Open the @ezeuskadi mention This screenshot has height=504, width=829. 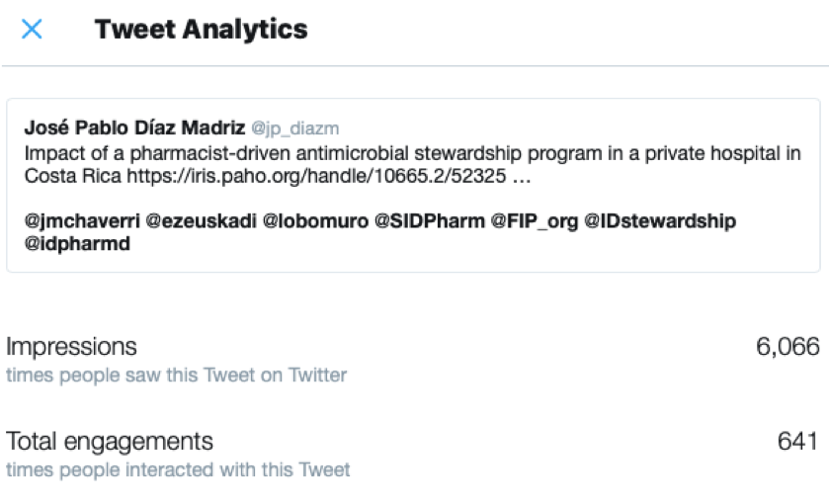click(x=201, y=221)
